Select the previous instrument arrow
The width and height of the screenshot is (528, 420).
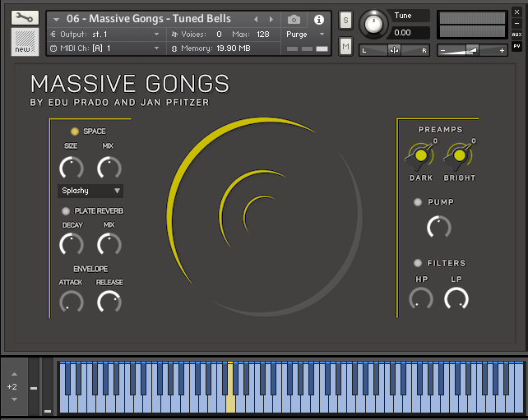click(256, 19)
